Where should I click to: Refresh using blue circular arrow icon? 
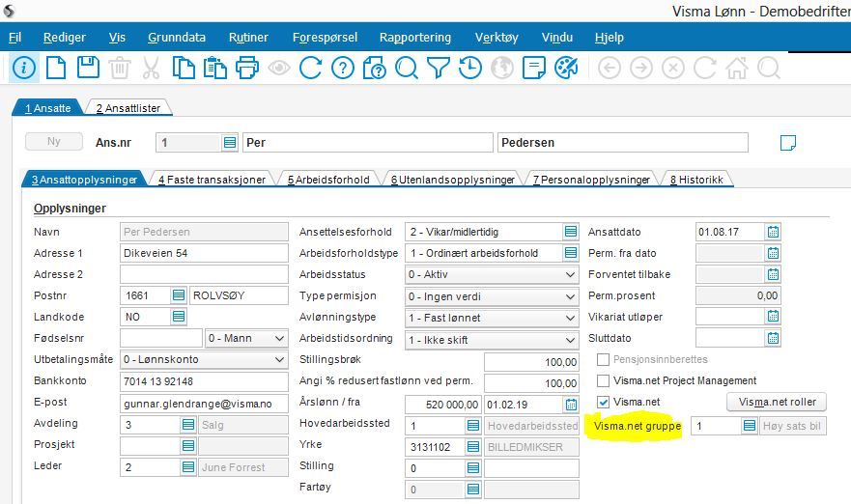tap(310, 69)
